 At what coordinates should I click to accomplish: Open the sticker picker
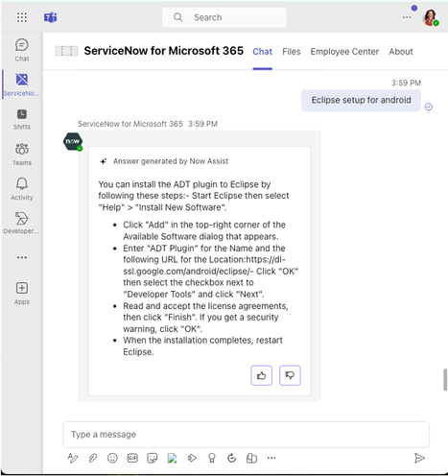pos(153,458)
